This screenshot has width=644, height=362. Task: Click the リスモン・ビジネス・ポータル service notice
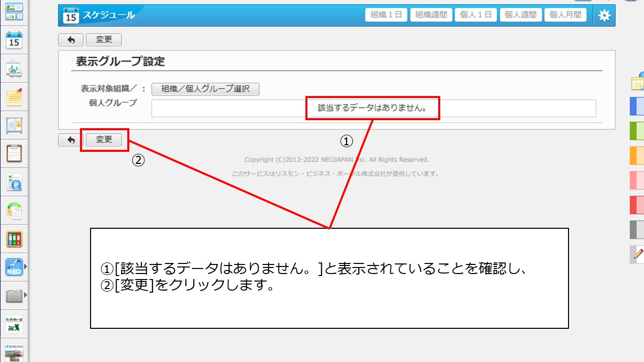tap(336, 174)
